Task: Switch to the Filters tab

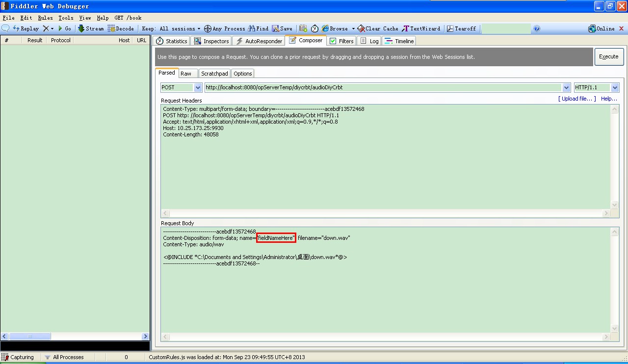Action: [x=341, y=41]
